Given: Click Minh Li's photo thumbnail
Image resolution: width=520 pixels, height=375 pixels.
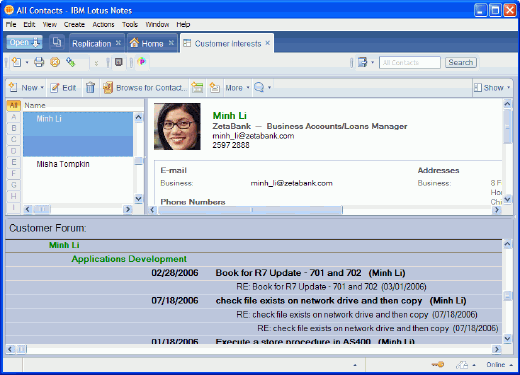Looking at the screenshot, I should point(177,126).
